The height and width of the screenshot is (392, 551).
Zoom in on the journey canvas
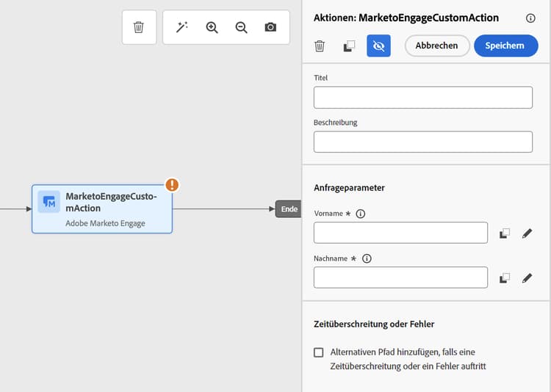(x=212, y=27)
